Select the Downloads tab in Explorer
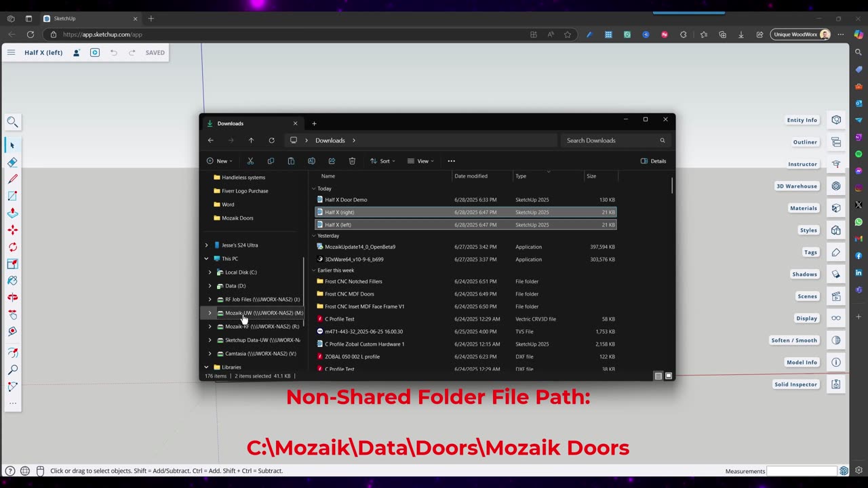 click(x=252, y=123)
